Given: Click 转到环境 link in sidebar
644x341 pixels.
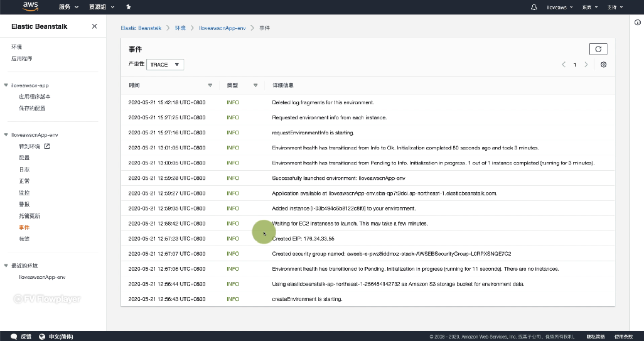Looking at the screenshot, I should [30, 146].
